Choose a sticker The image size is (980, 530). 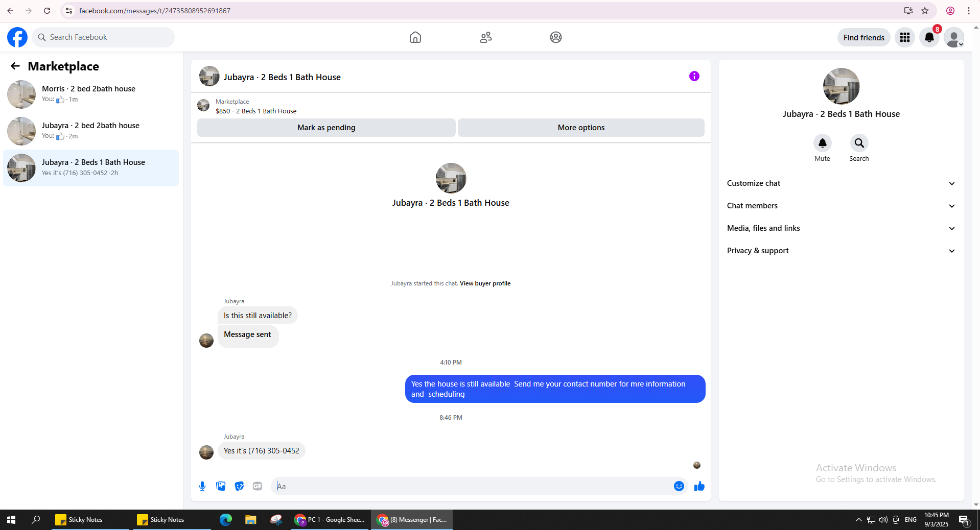[239, 486]
